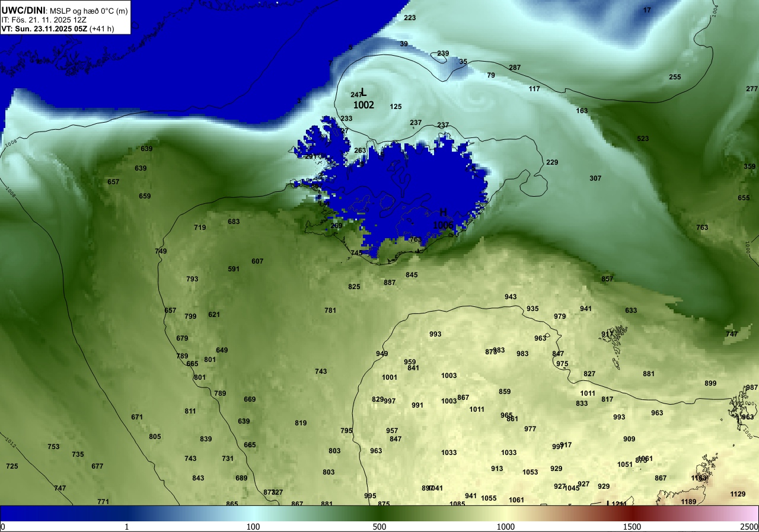Click the map value 979
The image size is (759, 532).
click(560, 316)
